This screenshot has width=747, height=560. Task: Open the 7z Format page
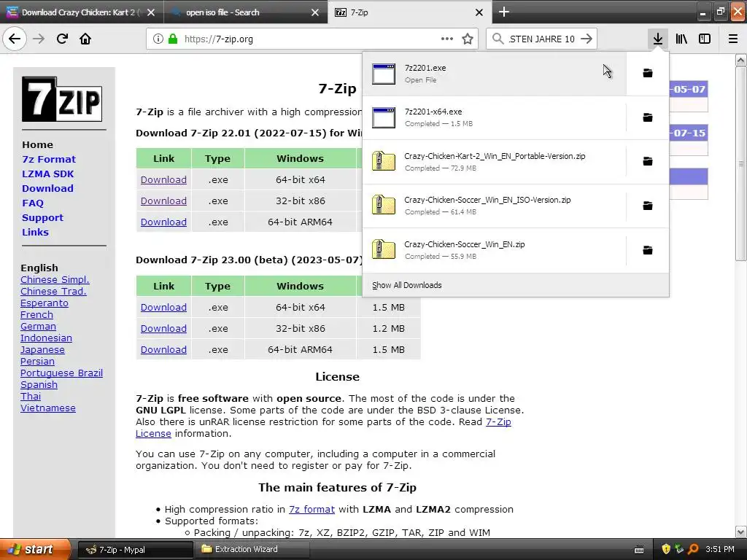point(49,159)
